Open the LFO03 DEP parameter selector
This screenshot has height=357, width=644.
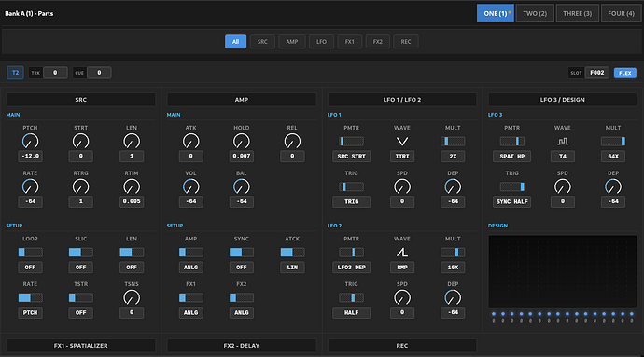coord(351,268)
